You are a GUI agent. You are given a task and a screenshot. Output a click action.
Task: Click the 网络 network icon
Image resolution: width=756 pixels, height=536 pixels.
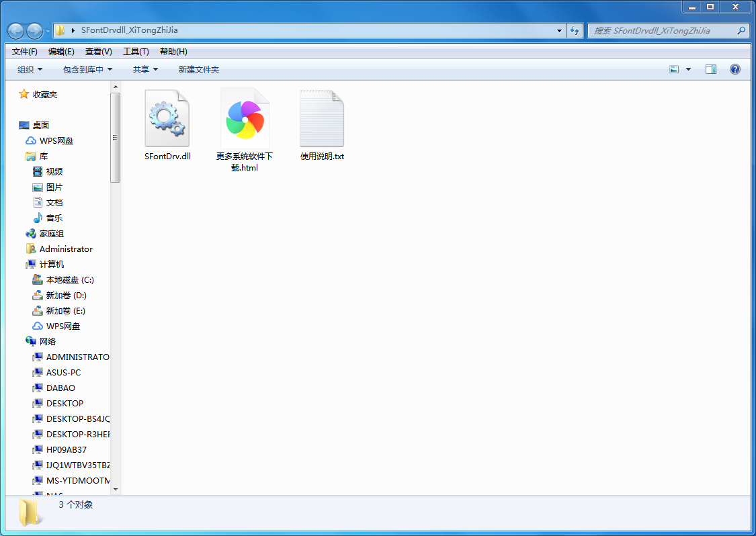coord(31,341)
